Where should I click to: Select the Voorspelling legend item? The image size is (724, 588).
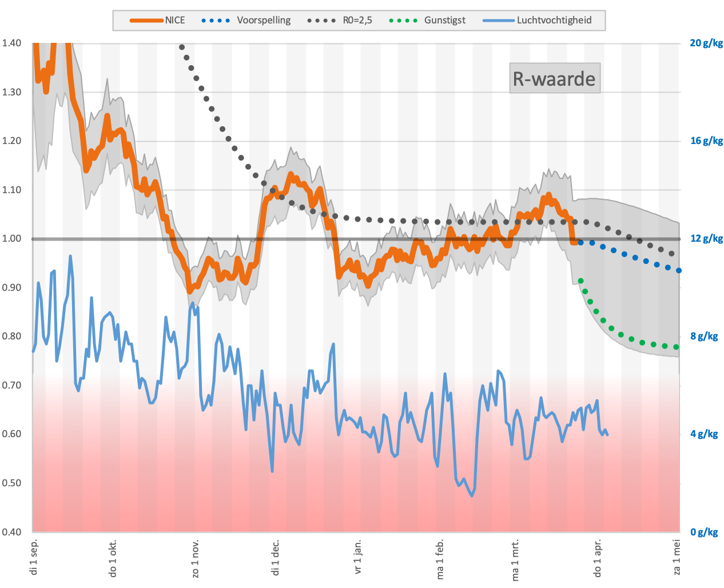point(246,20)
